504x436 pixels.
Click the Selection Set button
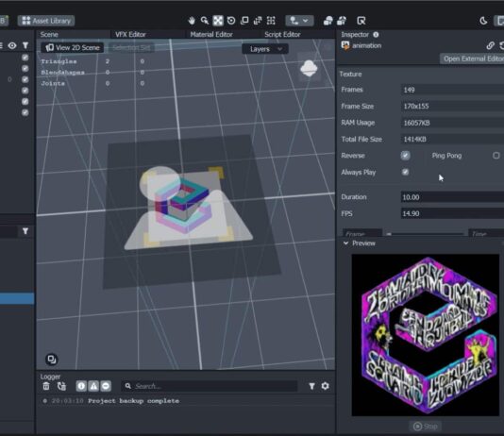pos(131,48)
